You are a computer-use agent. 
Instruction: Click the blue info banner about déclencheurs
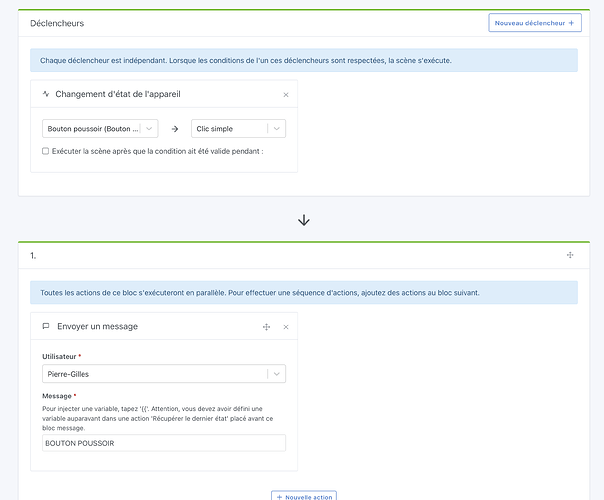tap(304, 60)
